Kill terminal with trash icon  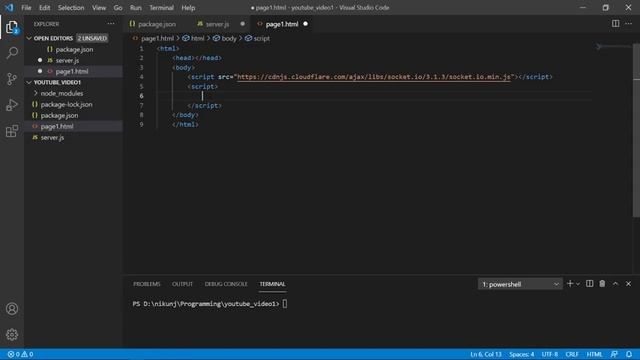point(602,284)
